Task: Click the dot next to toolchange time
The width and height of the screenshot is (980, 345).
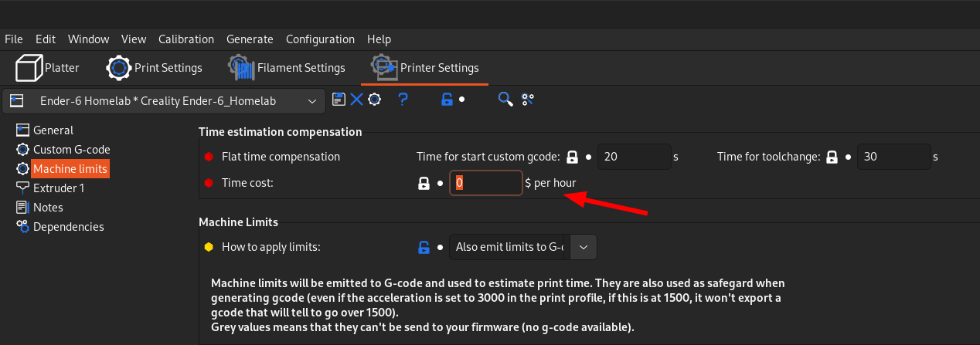Action: tap(848, 157)
